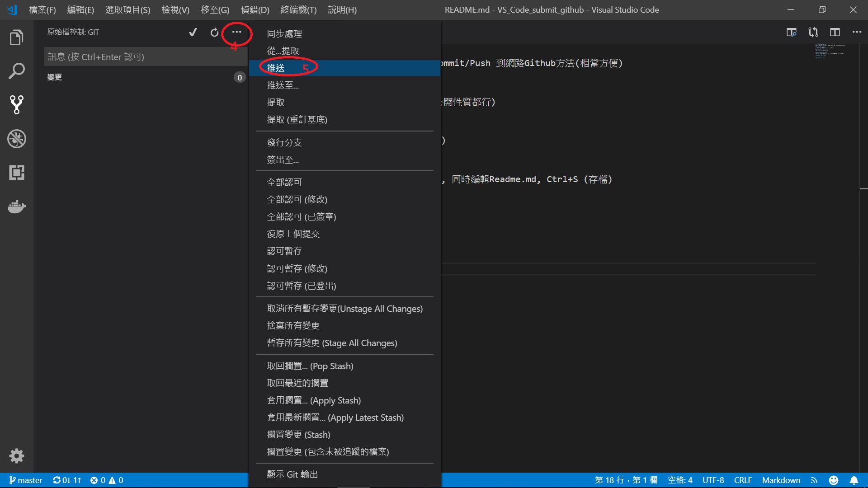Open the Search view in activity bar

[17, 71]
